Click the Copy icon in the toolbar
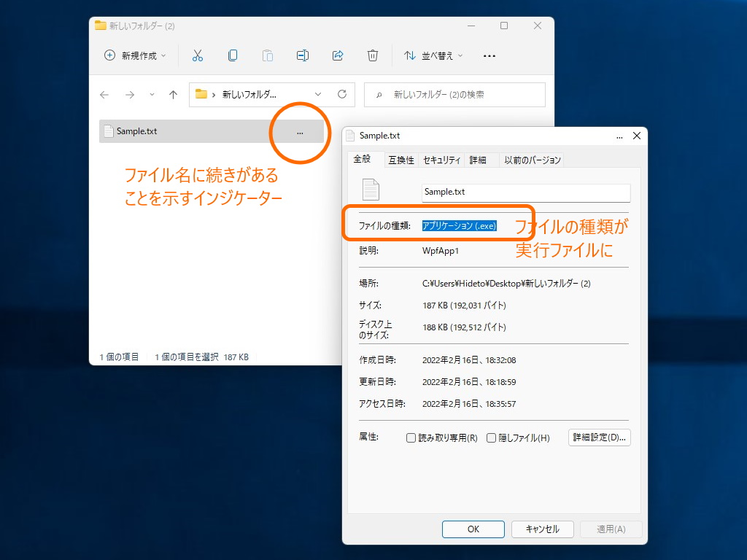 [x=233, y=55]
